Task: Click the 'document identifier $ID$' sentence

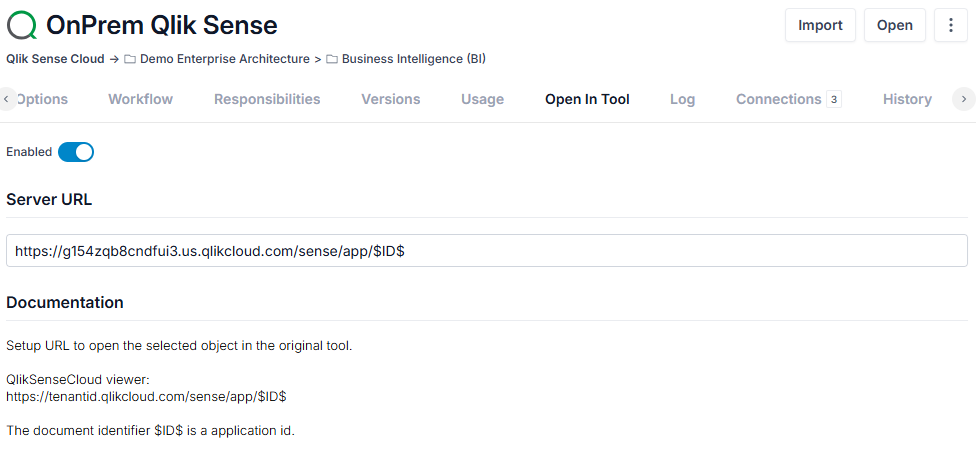Action: pyautogui.click(x=150, y=430)
